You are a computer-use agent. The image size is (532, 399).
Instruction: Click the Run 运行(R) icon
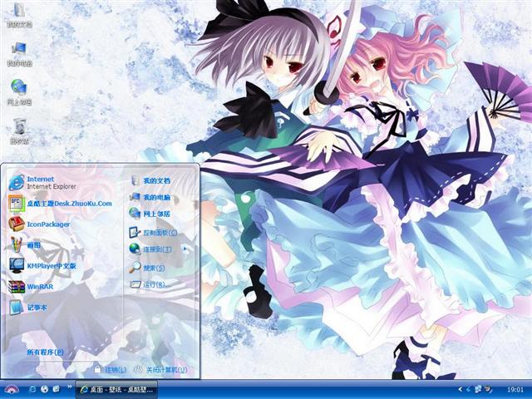click(135, 284)
